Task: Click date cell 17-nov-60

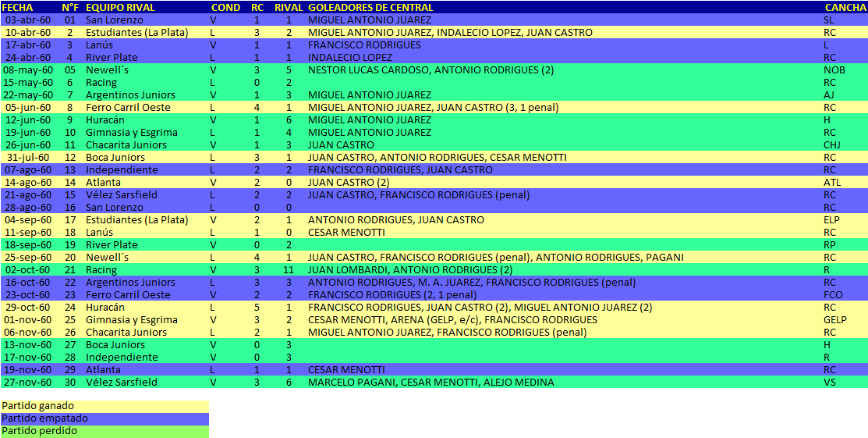Action: click(27, 357)
